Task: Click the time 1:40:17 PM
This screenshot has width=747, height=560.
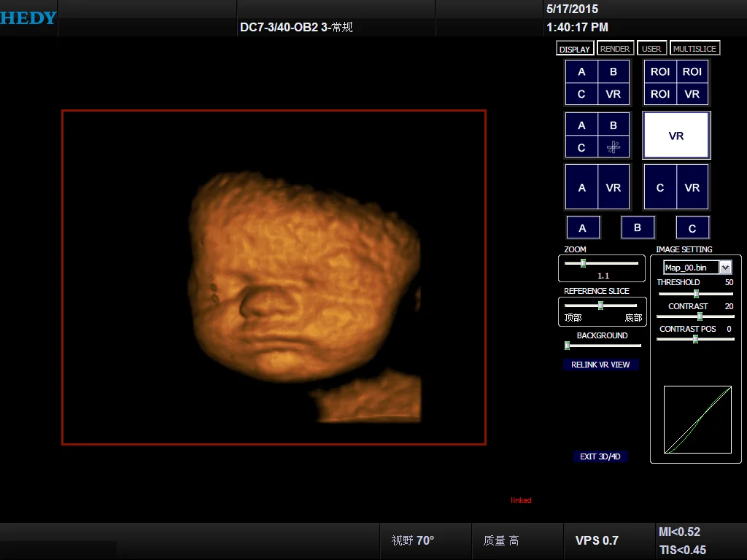Action: click(x=578, y=27)
